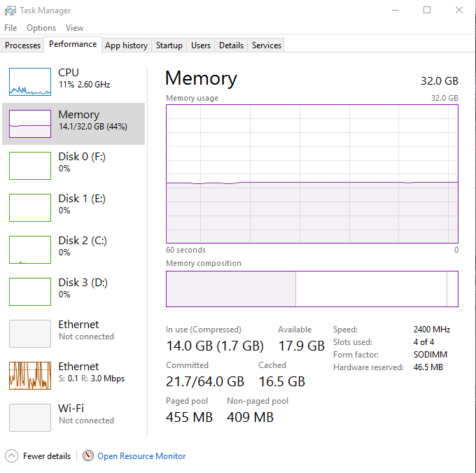Screen dimensions: 476x473
Task: Open the File menu
Action: coord(10,28)
